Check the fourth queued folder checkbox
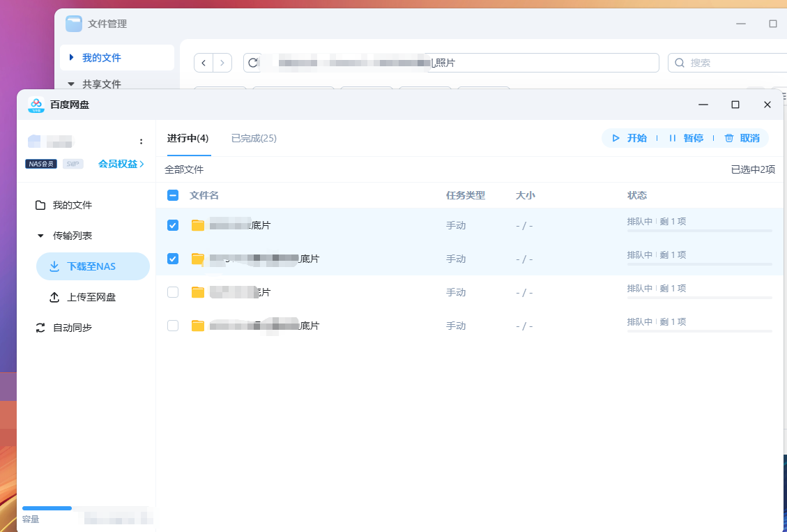 (173, 326)
